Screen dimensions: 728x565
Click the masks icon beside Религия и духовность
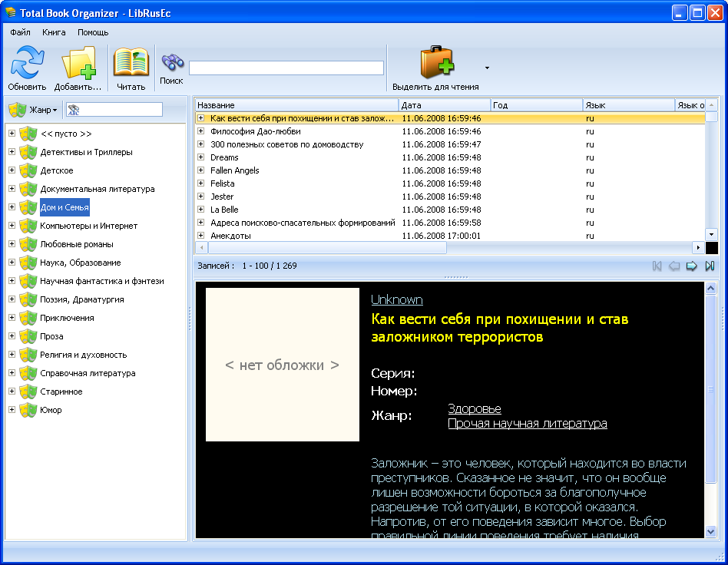click(28, 355)
